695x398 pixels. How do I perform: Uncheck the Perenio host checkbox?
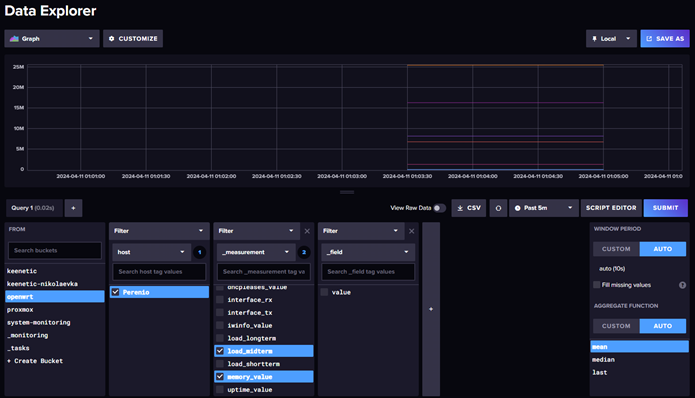pyautogui.click(x=116, y=292)
